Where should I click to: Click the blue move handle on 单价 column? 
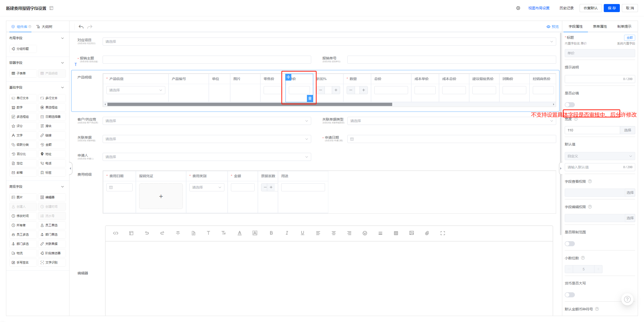point(288,77)
